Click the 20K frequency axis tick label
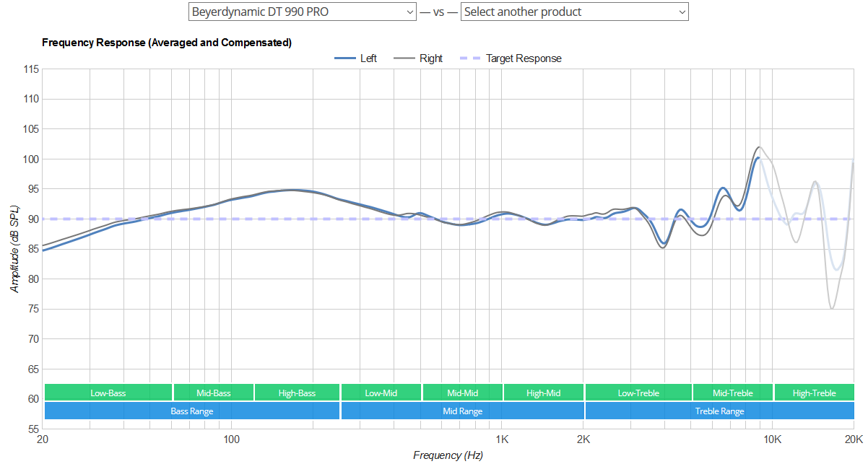 pyautogui.click(x=854, y=439)
